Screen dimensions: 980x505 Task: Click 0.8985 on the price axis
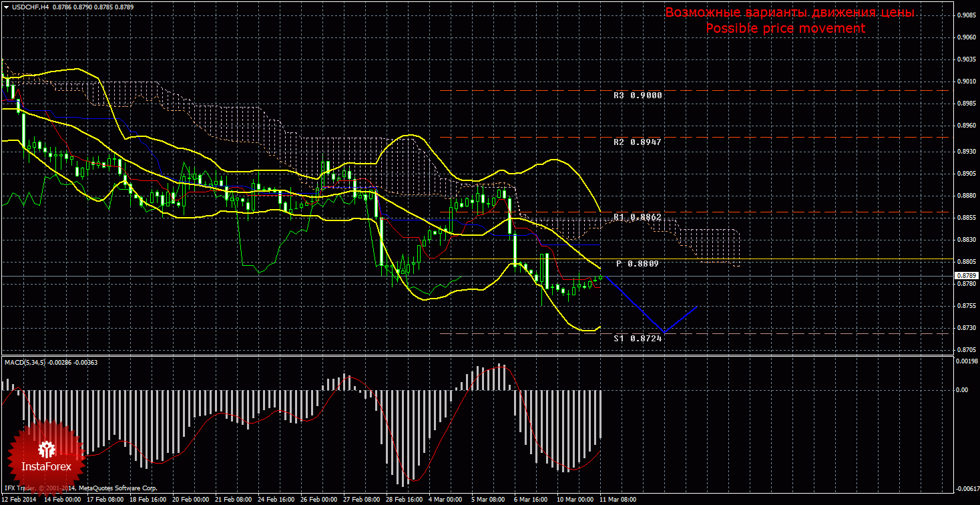pos(965,104)
